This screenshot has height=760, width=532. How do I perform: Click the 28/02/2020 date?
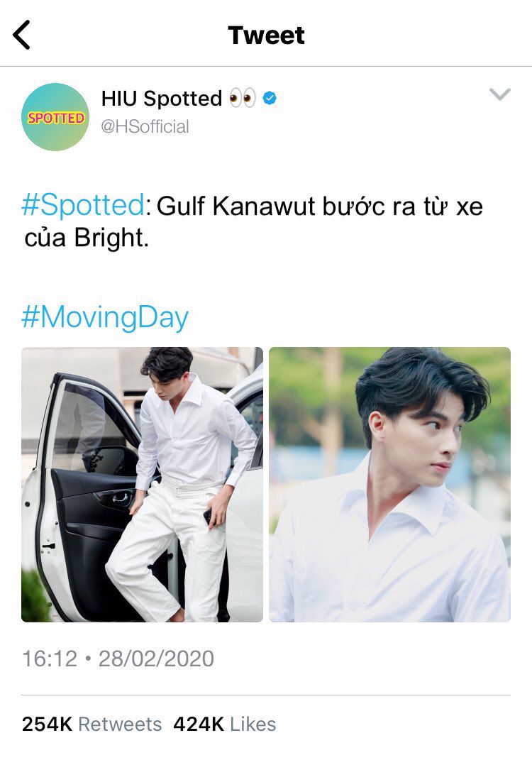(156, 659)
